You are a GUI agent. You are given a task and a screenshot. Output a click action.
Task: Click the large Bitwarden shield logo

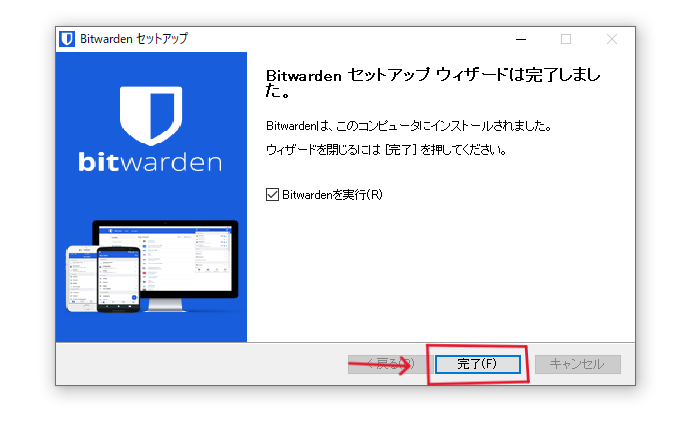coord(151,115)
